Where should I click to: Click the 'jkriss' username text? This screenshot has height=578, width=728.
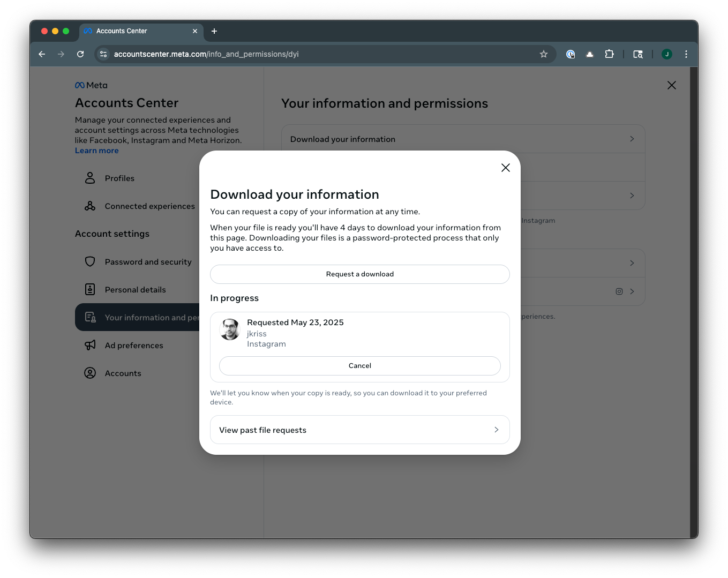(x=257, y=334)
